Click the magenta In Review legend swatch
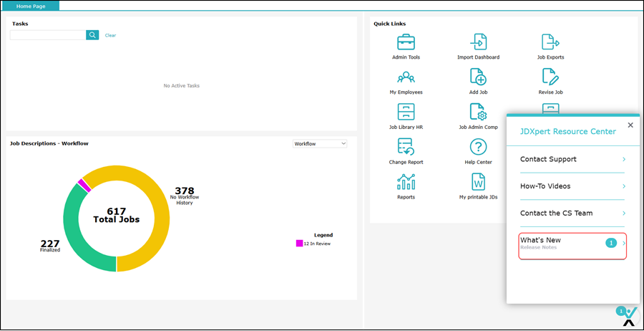This screenshot has height=331, width=644. 299,244
